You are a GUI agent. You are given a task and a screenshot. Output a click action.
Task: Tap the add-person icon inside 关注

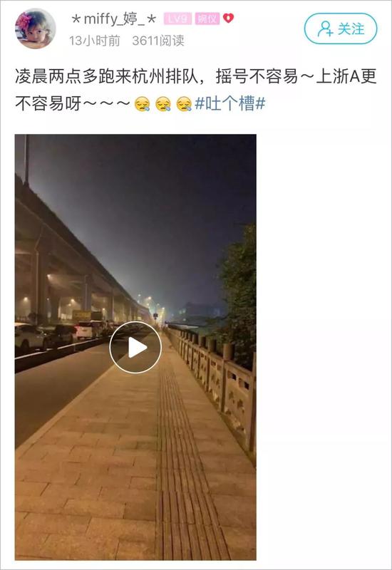point(325,28)
